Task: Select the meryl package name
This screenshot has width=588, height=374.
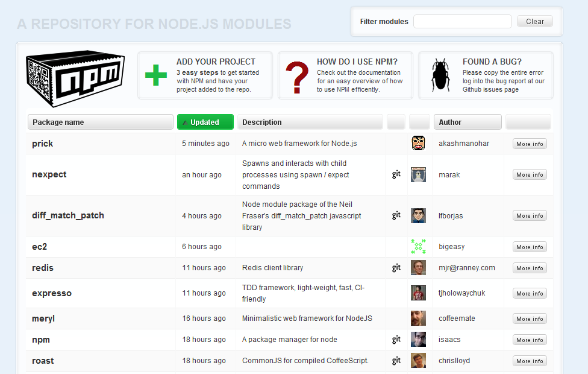Action: [x=43, y=319]
